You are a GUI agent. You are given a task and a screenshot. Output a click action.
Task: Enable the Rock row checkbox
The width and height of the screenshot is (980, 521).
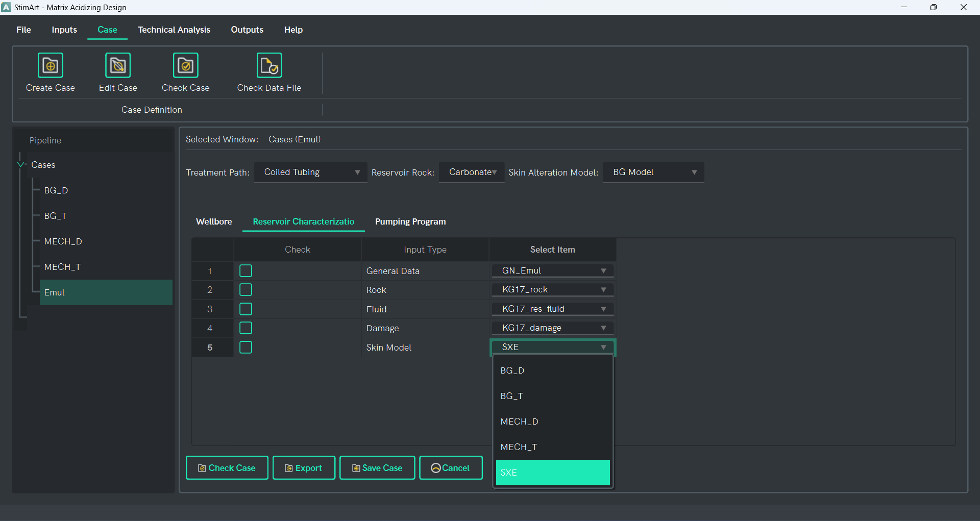246,290
